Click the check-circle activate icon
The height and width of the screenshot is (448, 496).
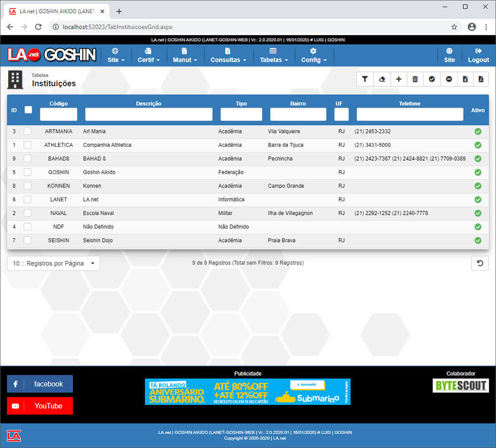click(x=432, y=79)
